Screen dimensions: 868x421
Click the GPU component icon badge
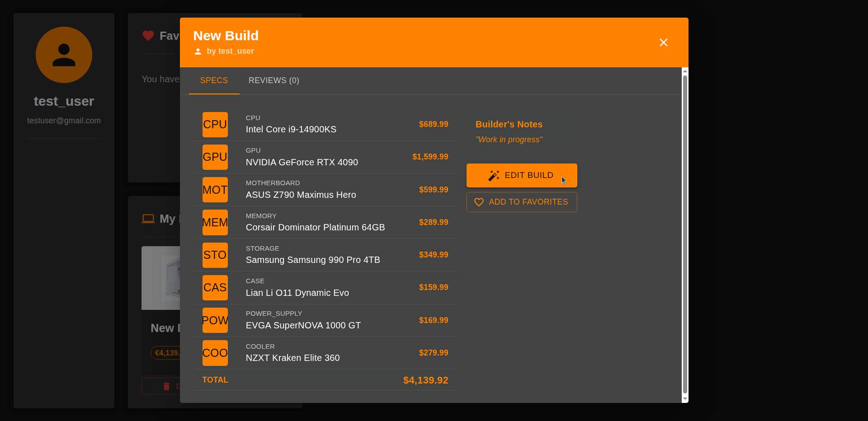[215, 157]
